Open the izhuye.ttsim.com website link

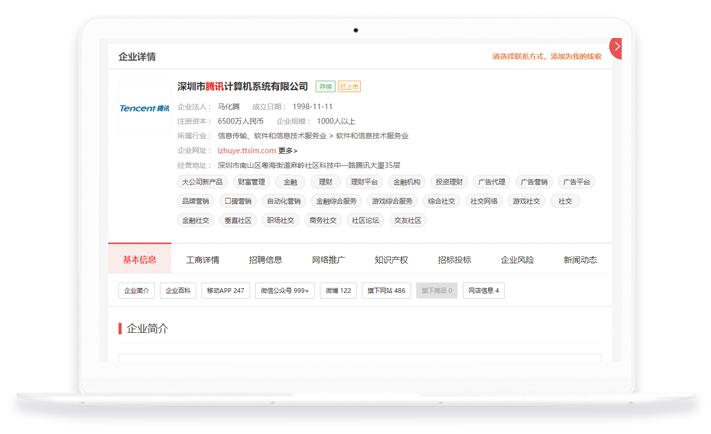point(246,151)
